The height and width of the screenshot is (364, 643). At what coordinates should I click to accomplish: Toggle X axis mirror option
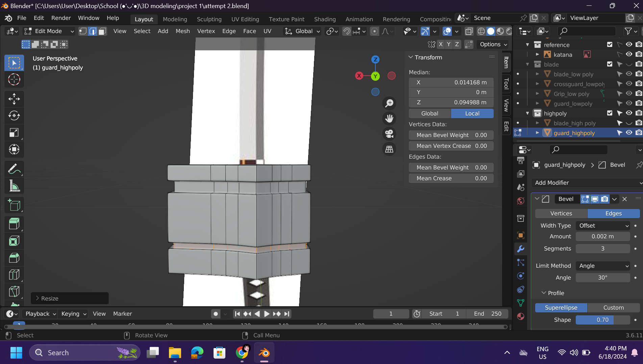[x=441, y=44]
